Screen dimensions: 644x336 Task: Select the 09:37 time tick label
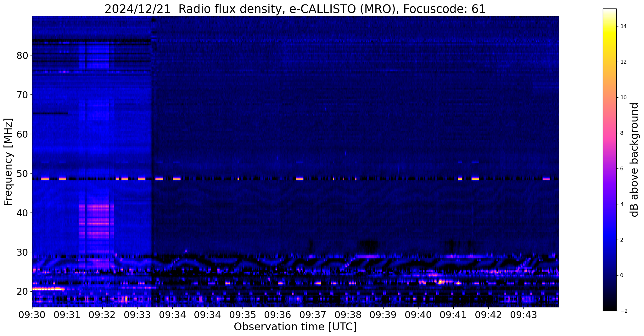pyautogui.click(x=313, y=315)
